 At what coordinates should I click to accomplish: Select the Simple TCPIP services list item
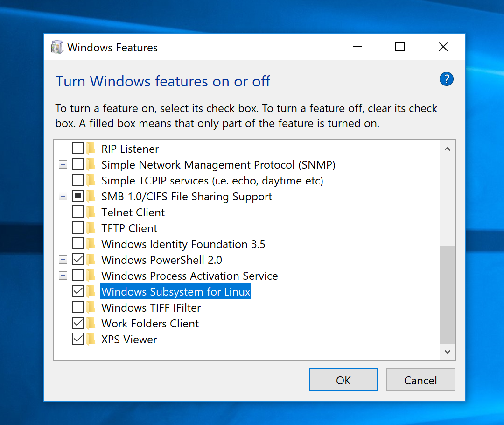212,181
